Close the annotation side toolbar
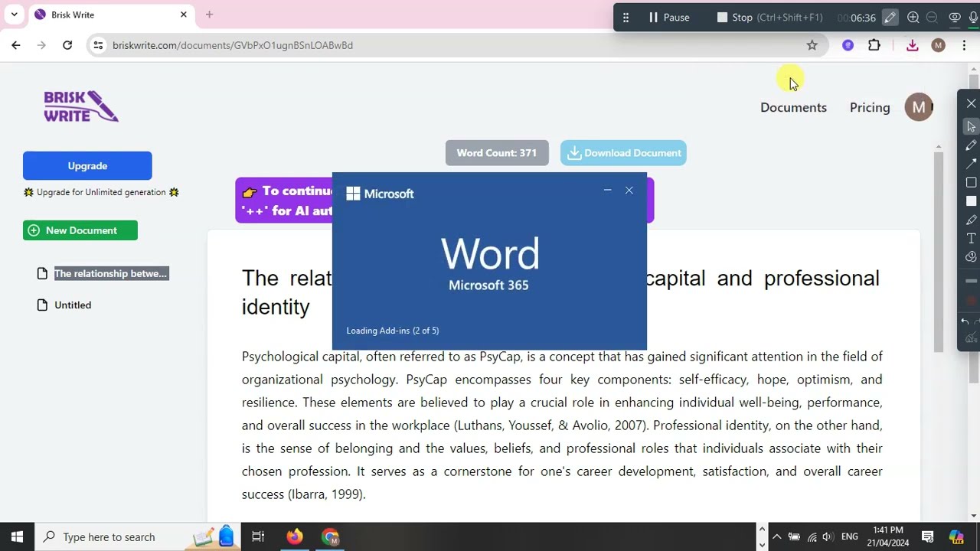 (971, 103)
